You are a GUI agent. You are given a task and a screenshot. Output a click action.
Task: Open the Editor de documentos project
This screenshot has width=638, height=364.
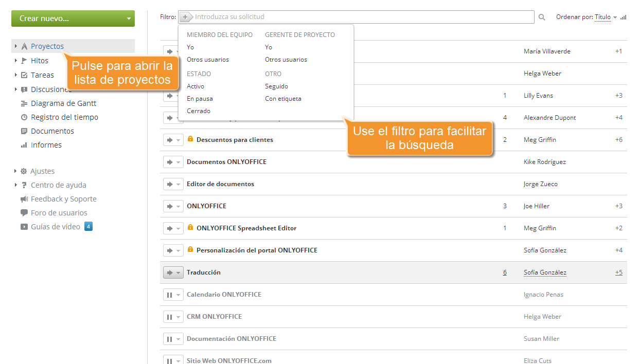[220, 184]
